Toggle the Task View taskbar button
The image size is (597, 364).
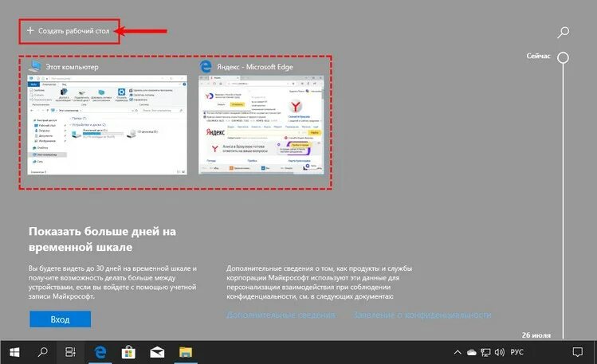(x=70, y=352)
